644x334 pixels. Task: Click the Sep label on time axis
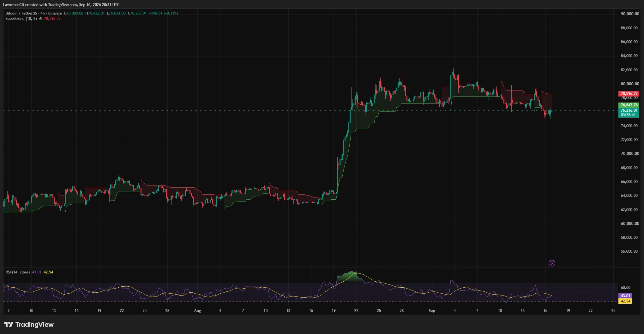coord(432,311)
